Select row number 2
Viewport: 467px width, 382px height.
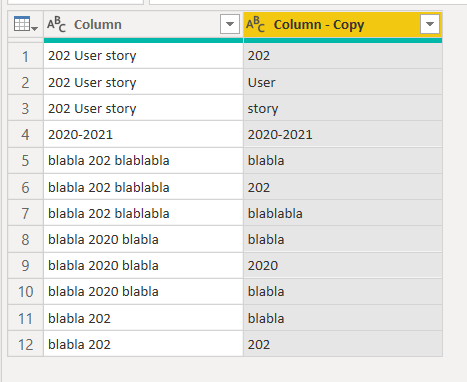click(x=26, y=82)
